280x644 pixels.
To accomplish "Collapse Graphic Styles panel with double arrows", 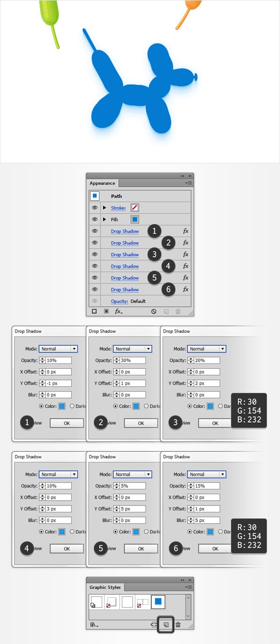I will 182,580.
